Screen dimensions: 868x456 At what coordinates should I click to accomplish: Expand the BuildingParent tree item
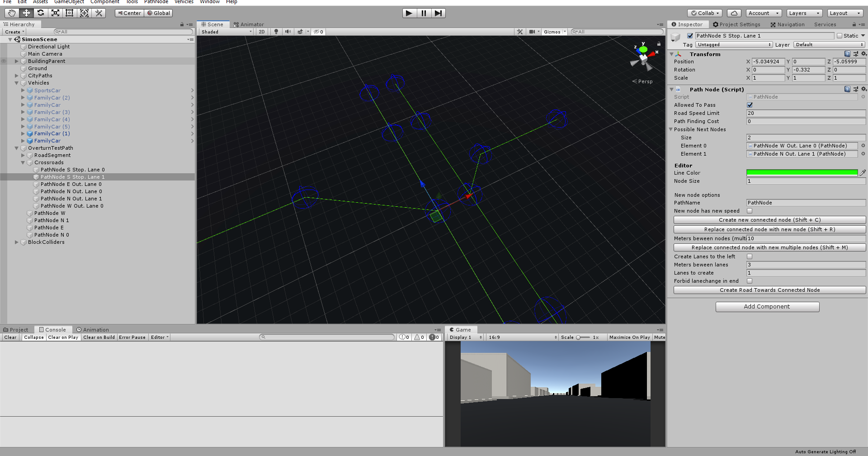tap(17, 61)
